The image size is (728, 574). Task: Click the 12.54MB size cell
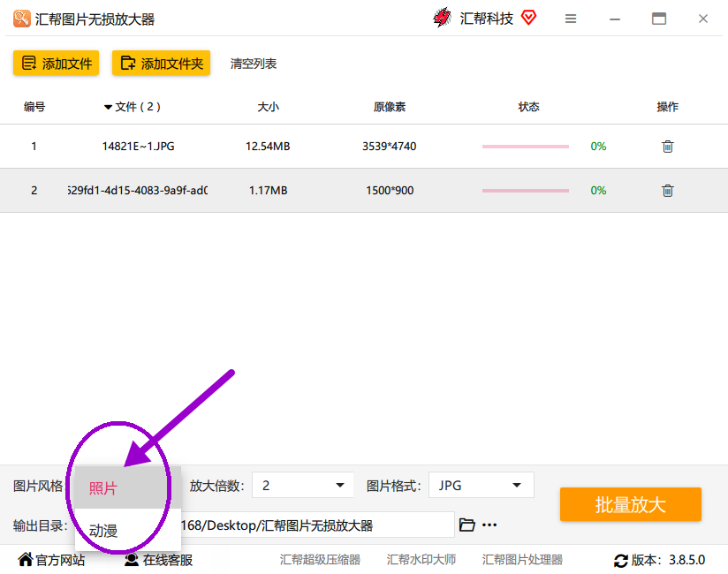click(x=268, y=147)
